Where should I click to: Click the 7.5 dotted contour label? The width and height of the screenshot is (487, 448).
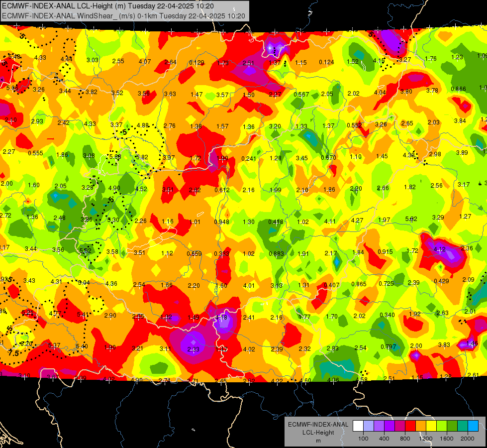click(x=13, y=353)
